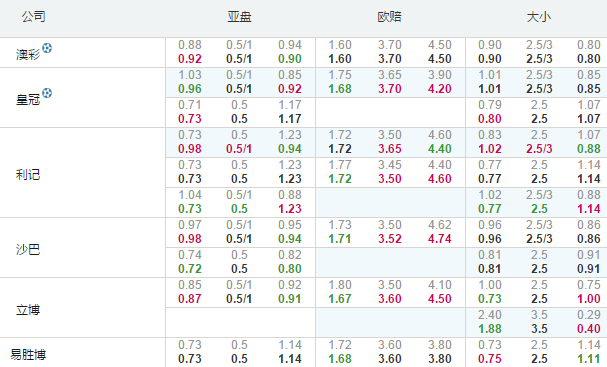Image resolution: width=607 pixels, height=367 pixels.
Task: Open the 易胜博 company name
Action: pos(28,355)
